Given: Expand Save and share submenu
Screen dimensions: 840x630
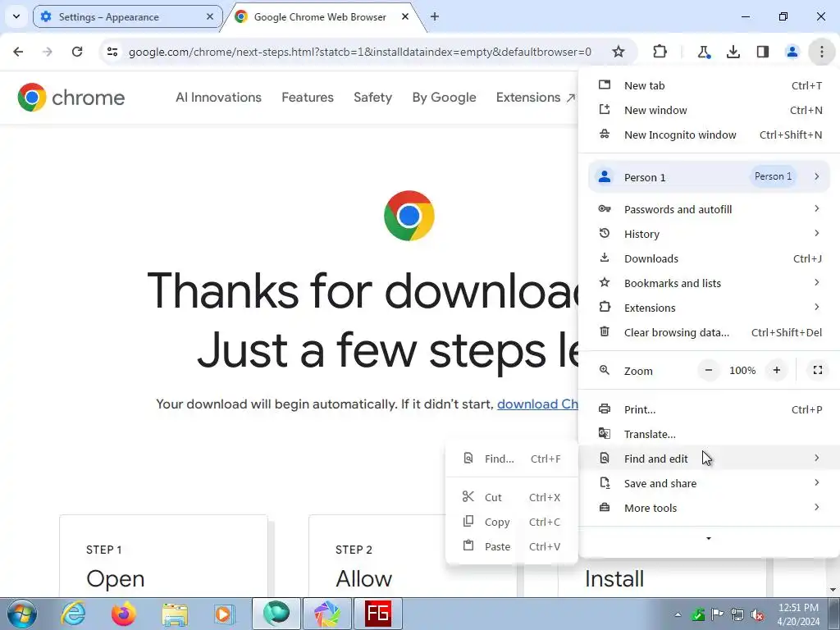Looking at the screenshot, I should (x=710, y=483).
